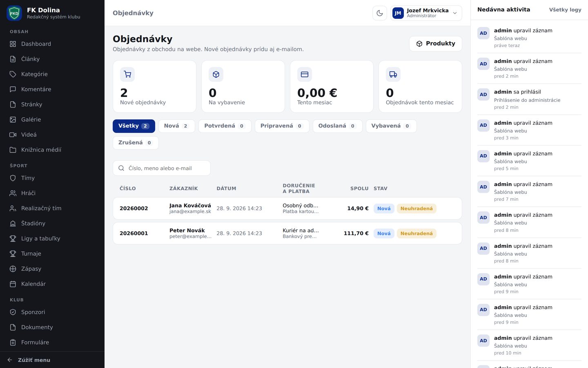Click the Tímy shield icon
The width and height of the screenshot is (588, 368).
pyautogui.click(x=13, y=178)
